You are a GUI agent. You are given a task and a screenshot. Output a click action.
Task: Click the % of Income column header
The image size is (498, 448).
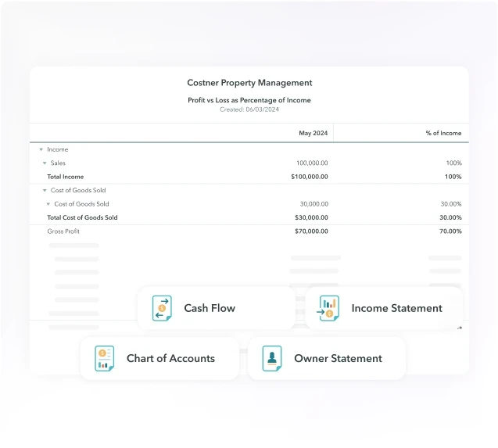click(443, 133)
